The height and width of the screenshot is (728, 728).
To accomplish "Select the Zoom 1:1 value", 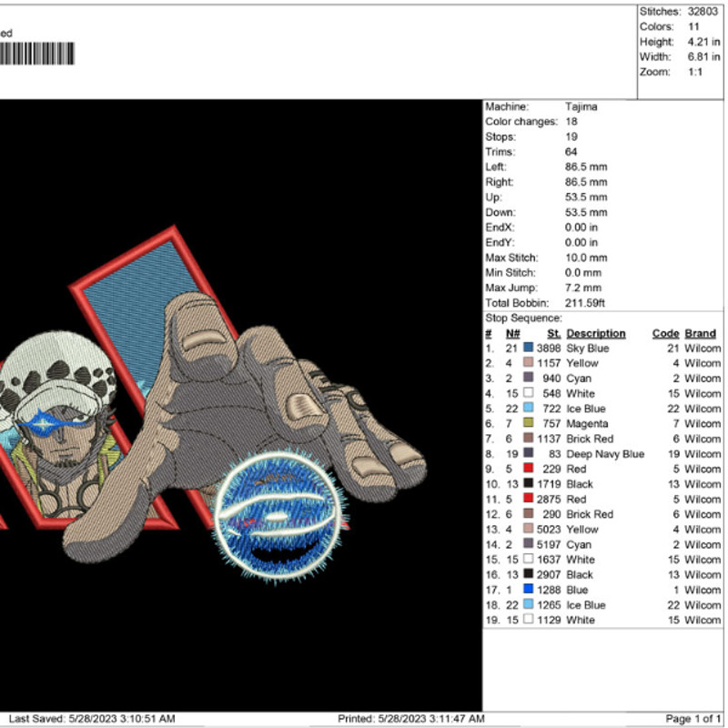I will [696, 72].
